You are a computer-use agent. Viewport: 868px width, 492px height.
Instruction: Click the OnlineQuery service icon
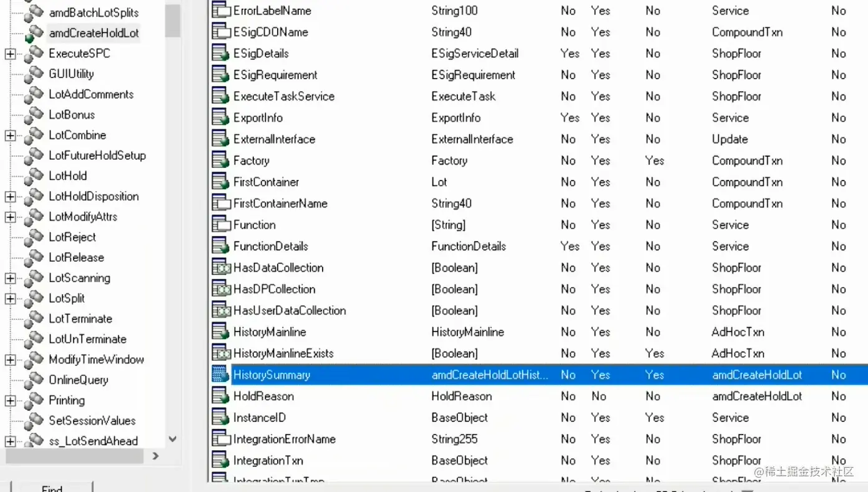pos(34,380)
